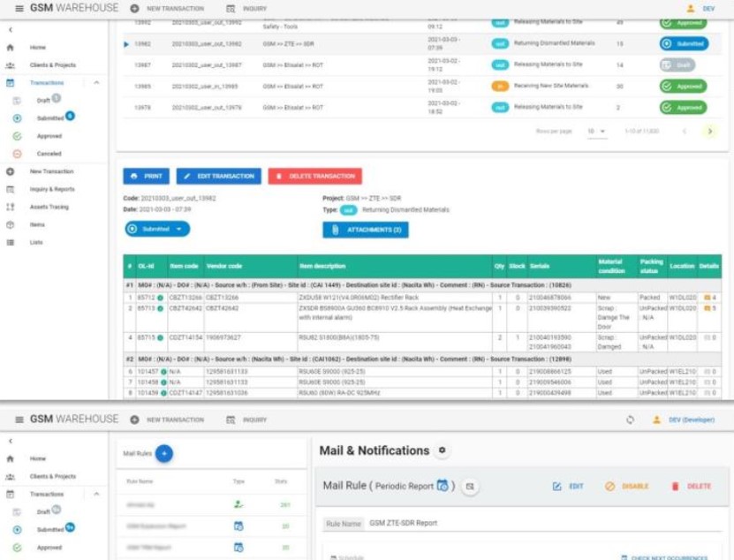Image resolution: width=734 pixels, height=560 pixels.
Task: Click the Items icon in the sidebar
Action: tap(11, 224)
